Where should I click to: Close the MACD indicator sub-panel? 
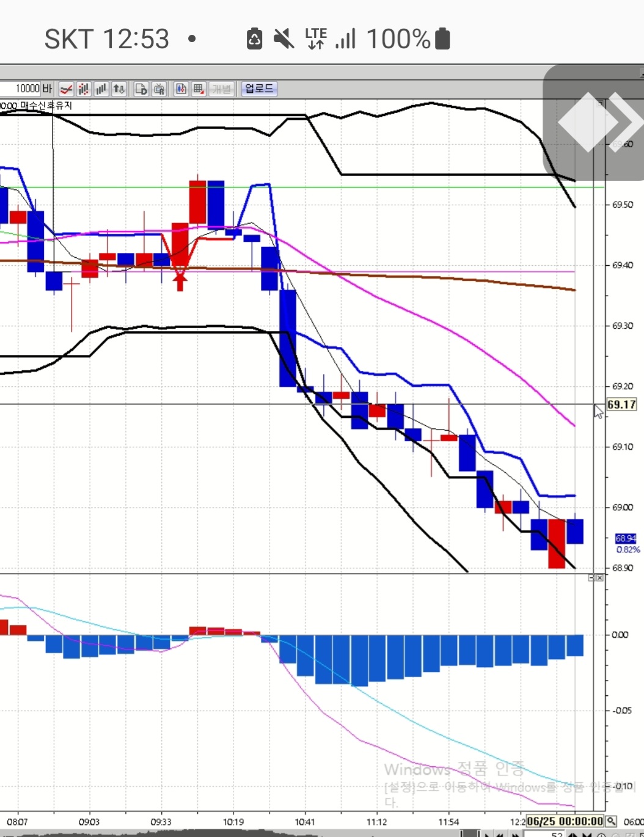click(600, 577)
